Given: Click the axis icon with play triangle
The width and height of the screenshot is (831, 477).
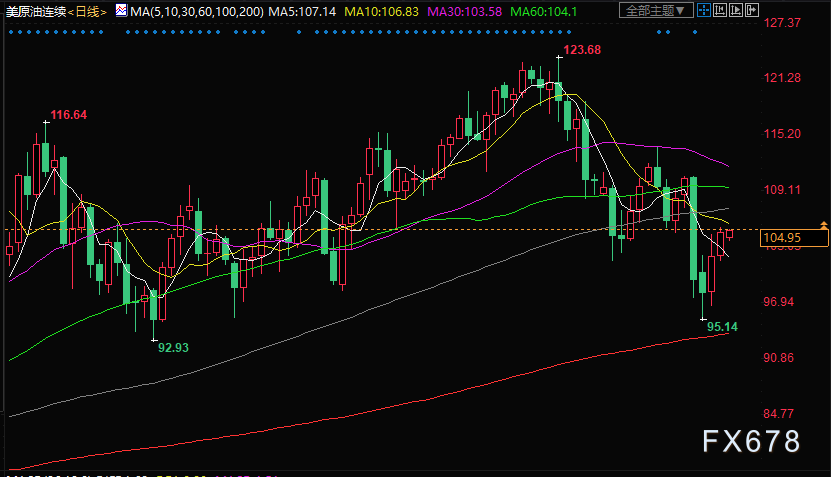Looking at the screenshot, I should pos(736,10).
